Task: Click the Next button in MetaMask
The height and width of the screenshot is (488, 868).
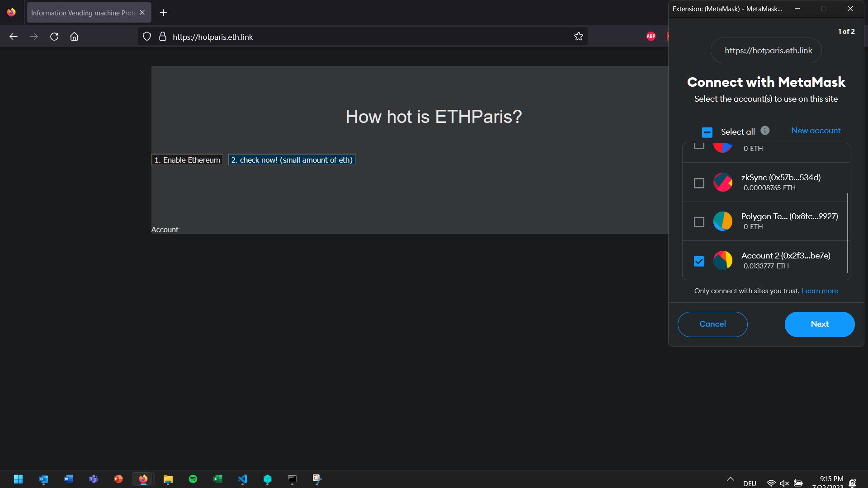Action: (821, 324)
